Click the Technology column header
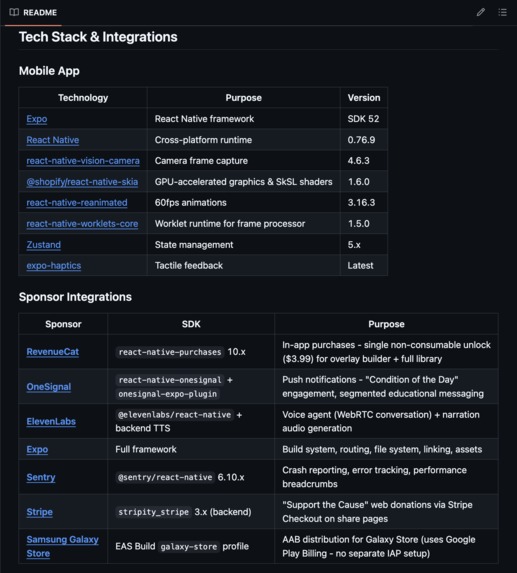 (83, 98)
